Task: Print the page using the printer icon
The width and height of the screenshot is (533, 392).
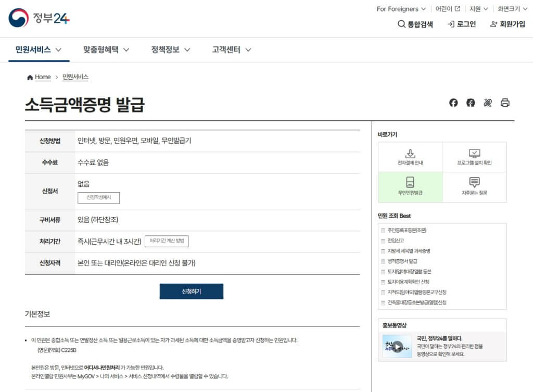Action: [x=504, y=103]
